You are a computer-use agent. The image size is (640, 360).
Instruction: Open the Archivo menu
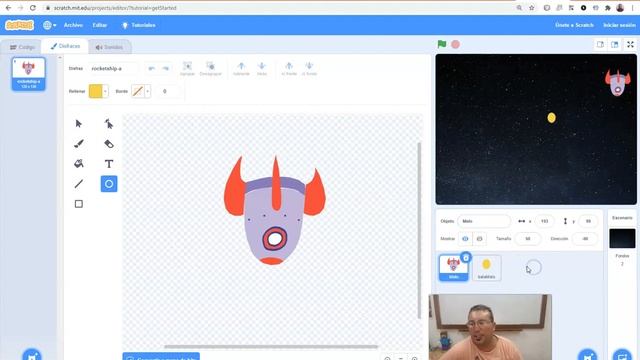(73, 25)
